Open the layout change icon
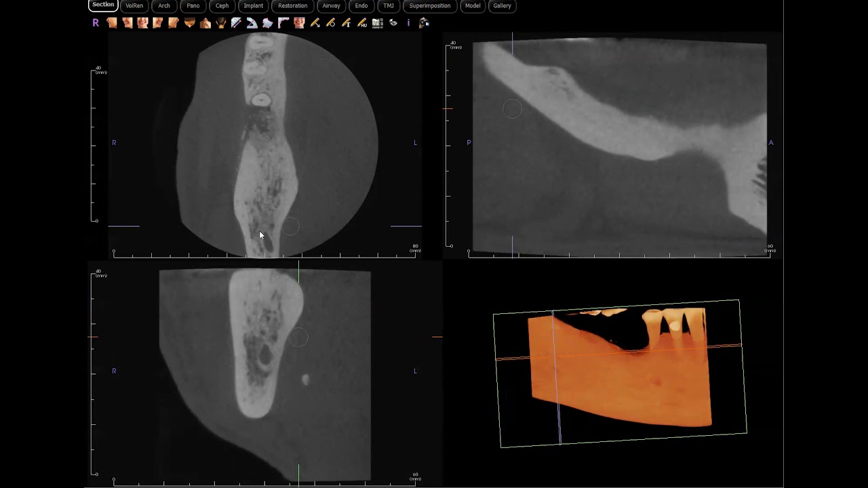Screen dimensions: 868x488 point(378,22)
